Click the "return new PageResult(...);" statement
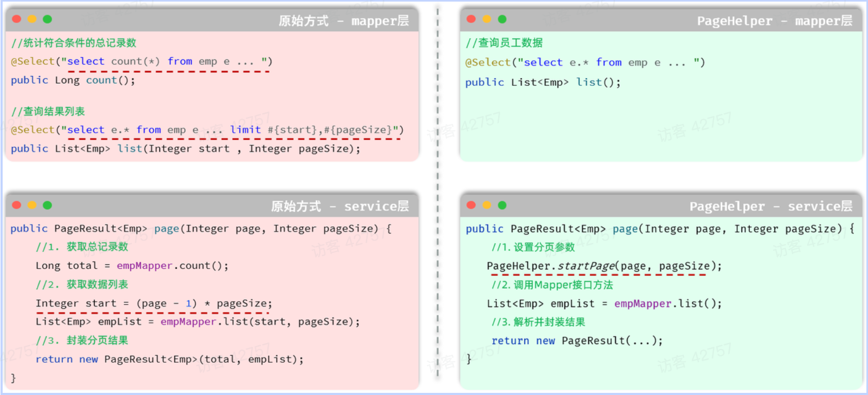Viewport: 868px width, 395px height. pos(577,340)
